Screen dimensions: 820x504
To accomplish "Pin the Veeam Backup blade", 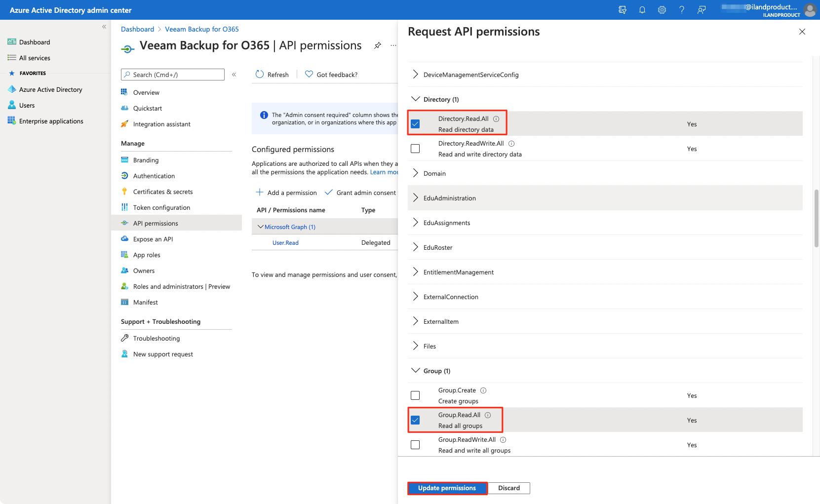I will (x=378, y=45).
